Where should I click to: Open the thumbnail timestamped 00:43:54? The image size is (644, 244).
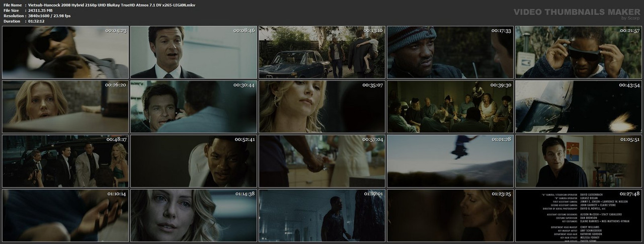point(578,107)
